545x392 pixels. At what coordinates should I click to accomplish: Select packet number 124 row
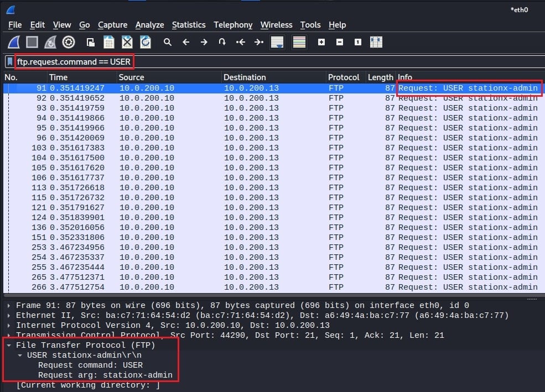[274, 217]
